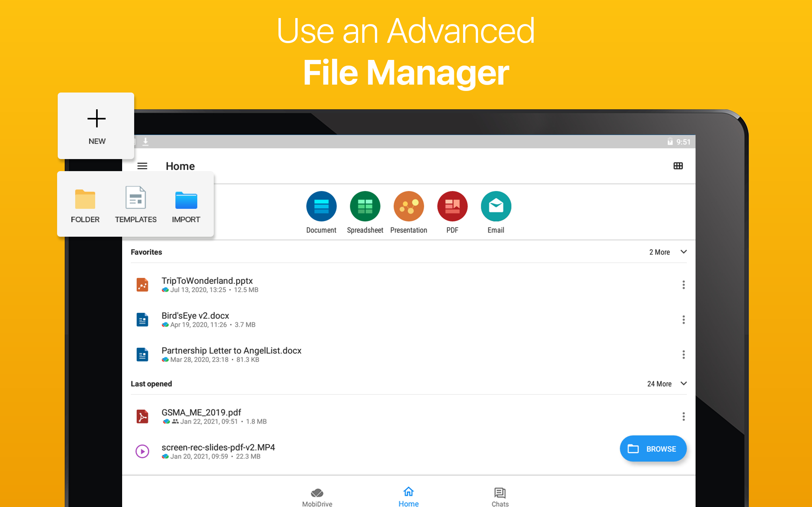Open options menu for GSMA_ME_2019.pdf

click(x=684, y=416)
